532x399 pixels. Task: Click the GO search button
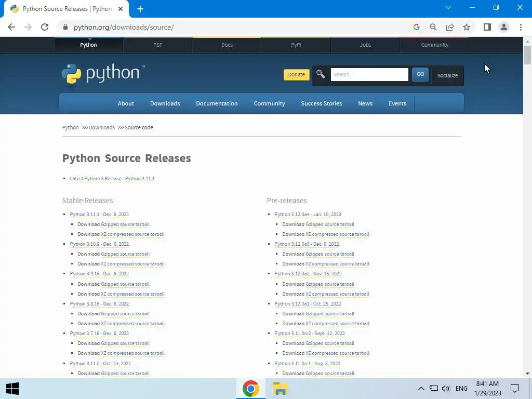click(x=420, y=74)
